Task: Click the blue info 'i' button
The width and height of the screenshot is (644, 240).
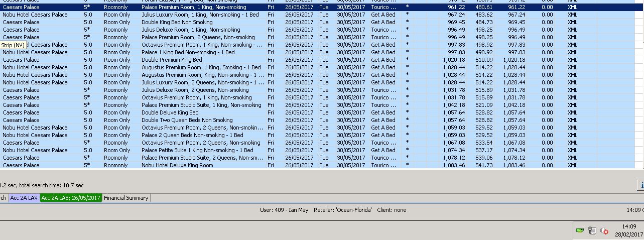Action: pyautogui.click(x=640, y=185)
